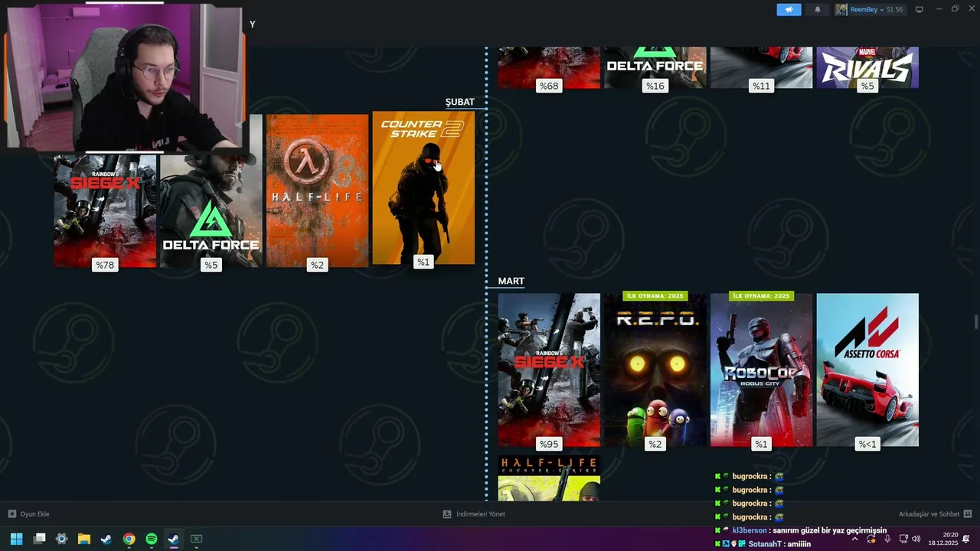The height and width of the screenshot is (551, 980).
Task: Open the volume speaker tray icon
Action: click(916, 539)
